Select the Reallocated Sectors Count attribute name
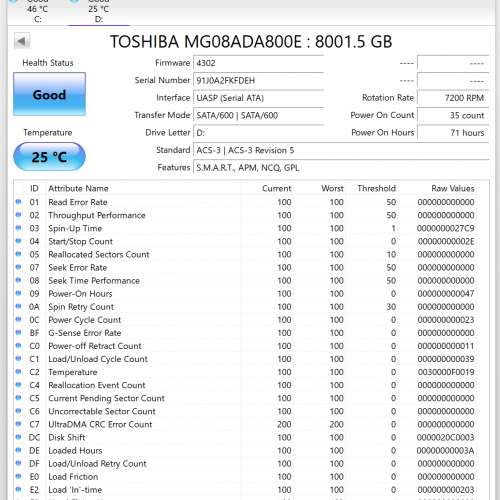This screenshot has height=500, width=500. pos(99,254)
